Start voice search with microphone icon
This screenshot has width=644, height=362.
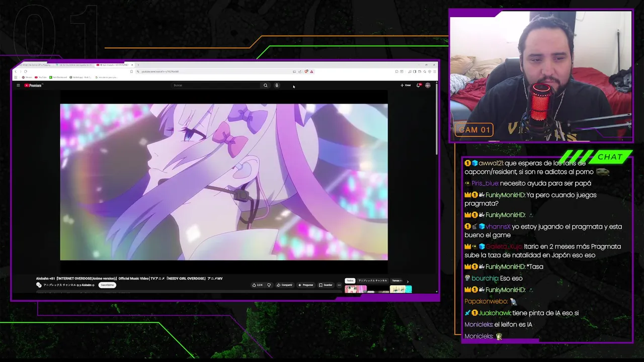click(x=277, y=85)
